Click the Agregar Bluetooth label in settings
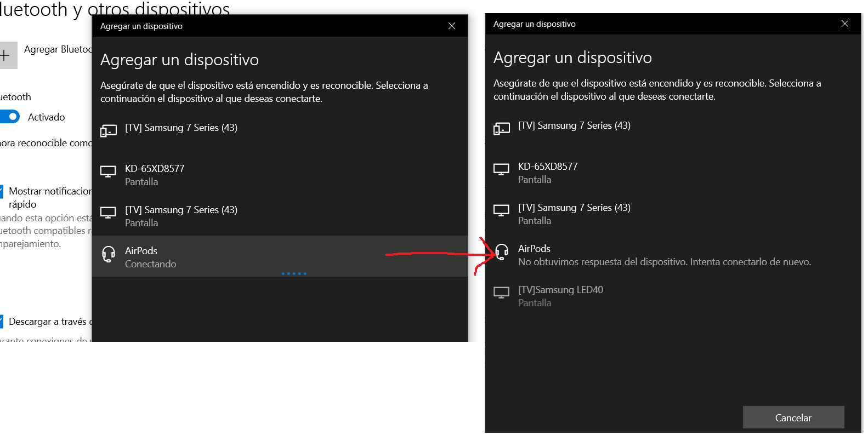This screenshot has height=435, width=868. click(58, 49)
